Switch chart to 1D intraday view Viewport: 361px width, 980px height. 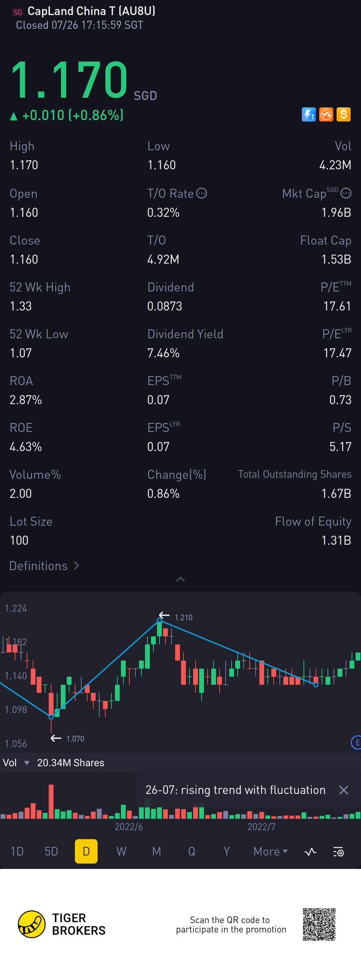point(17,852)
